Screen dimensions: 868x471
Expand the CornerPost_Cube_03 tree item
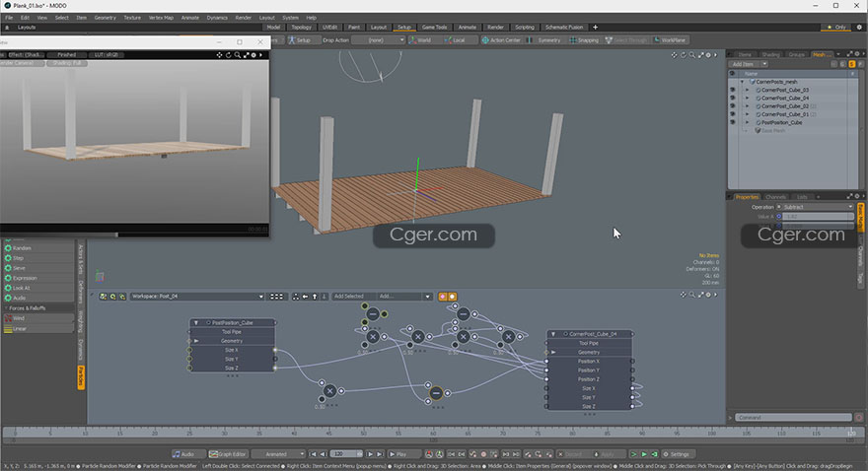click(747, 90)
